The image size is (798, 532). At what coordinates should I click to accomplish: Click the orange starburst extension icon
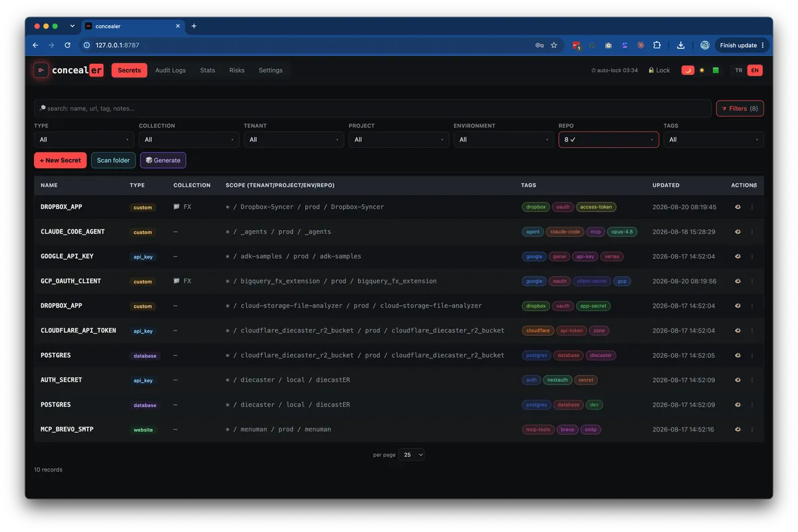pos(640,45)
